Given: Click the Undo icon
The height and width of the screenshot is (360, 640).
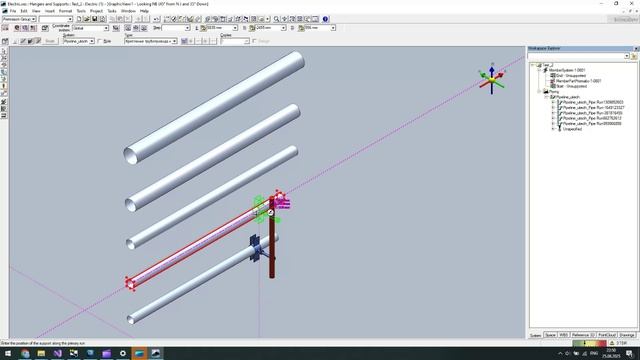Looking at the screenshot, I should tap(156, 19).
